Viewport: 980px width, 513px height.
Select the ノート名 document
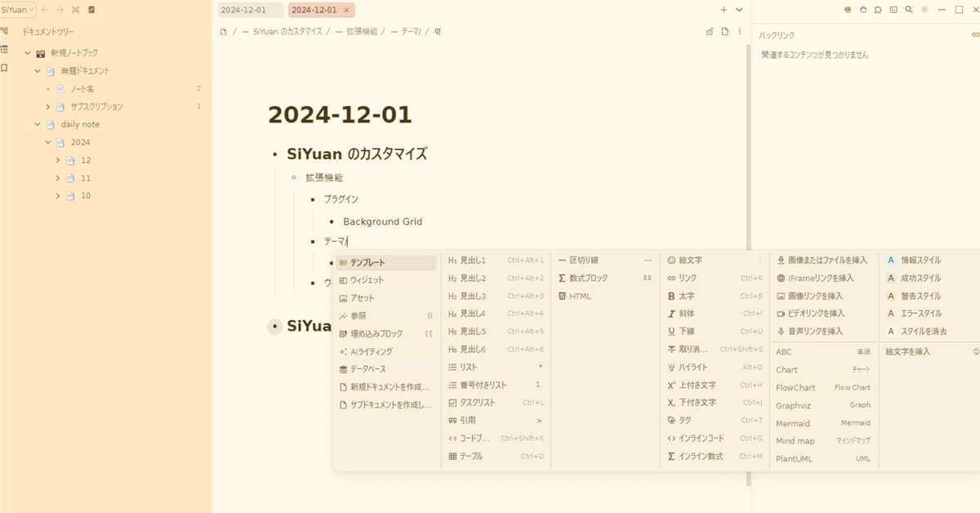click(82, 89)
